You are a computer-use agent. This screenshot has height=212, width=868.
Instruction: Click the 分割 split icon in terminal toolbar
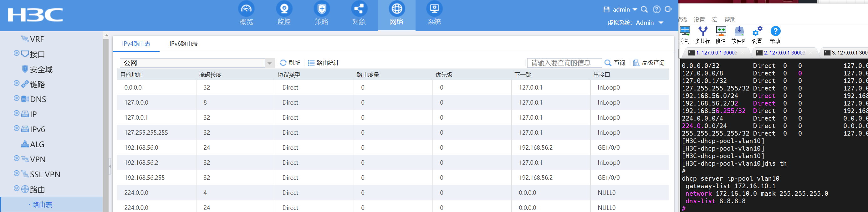click(685, 31)
